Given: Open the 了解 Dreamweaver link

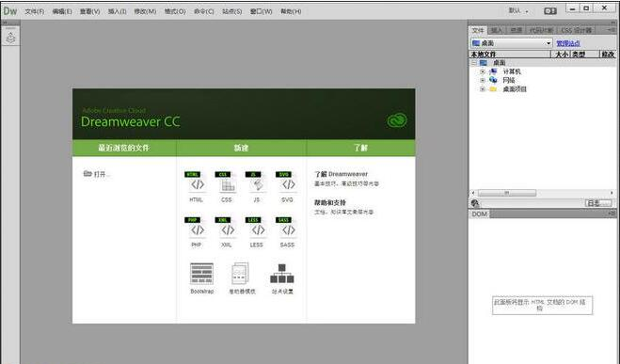Looking at the screenshot, I should point(341,174).
